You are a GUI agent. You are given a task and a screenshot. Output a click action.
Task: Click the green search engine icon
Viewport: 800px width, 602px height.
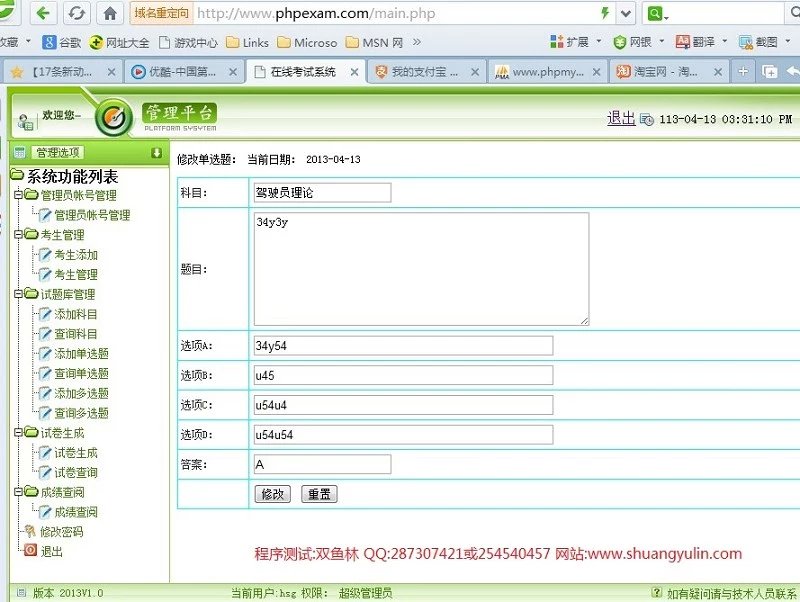655,14
